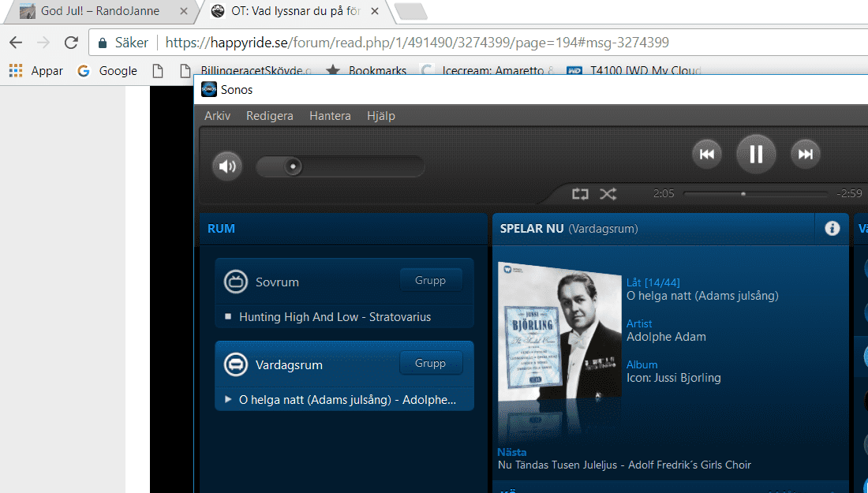Click the RUM panel header
The width and height of the screenshot is (868, 493).
coord(222,229)
